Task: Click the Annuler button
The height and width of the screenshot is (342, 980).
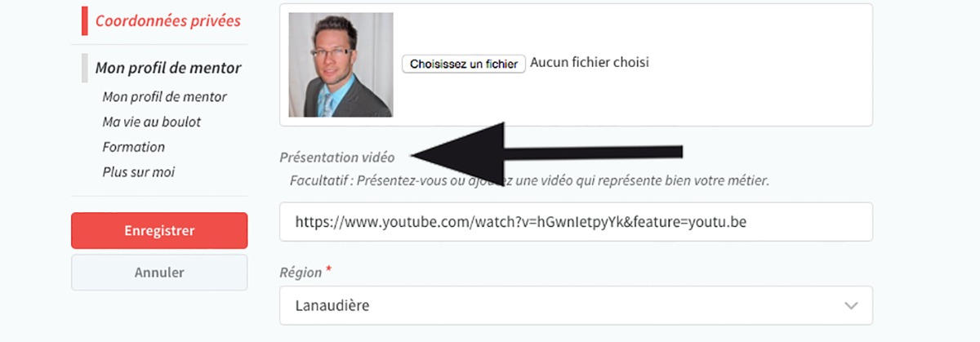Action: tap(159, 273)
